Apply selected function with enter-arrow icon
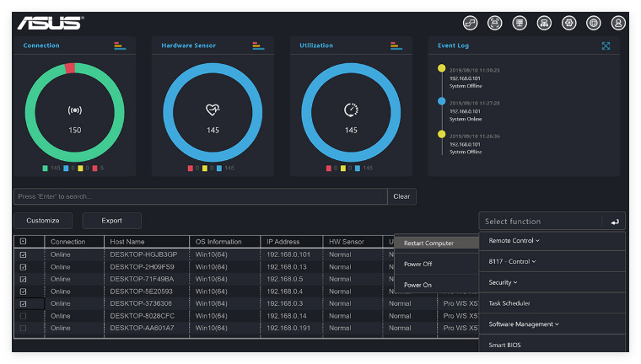The width and height of the screenshot is (641, 364). coord(614,222)
